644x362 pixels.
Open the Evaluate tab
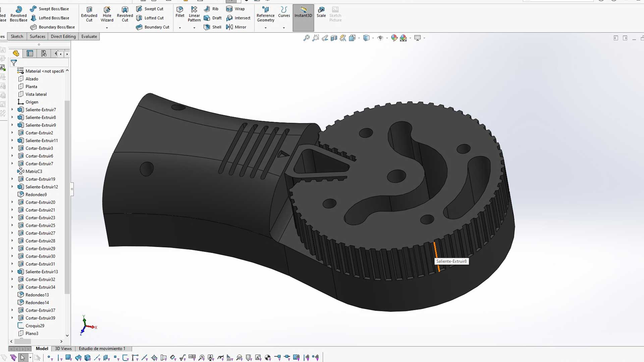[x=89, y=37]
